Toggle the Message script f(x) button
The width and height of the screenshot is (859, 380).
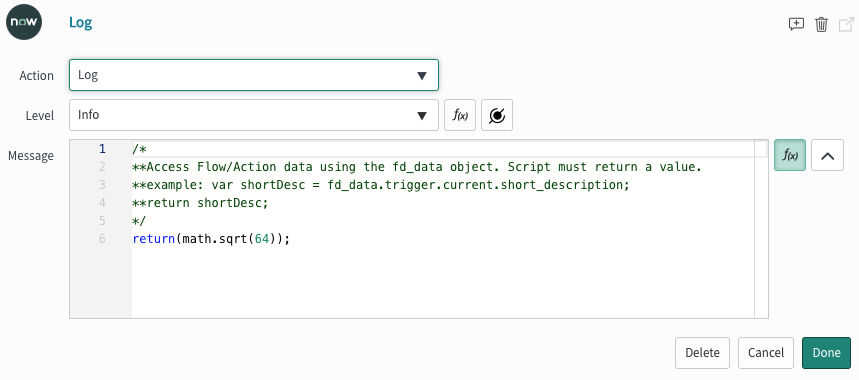(789, 155)
